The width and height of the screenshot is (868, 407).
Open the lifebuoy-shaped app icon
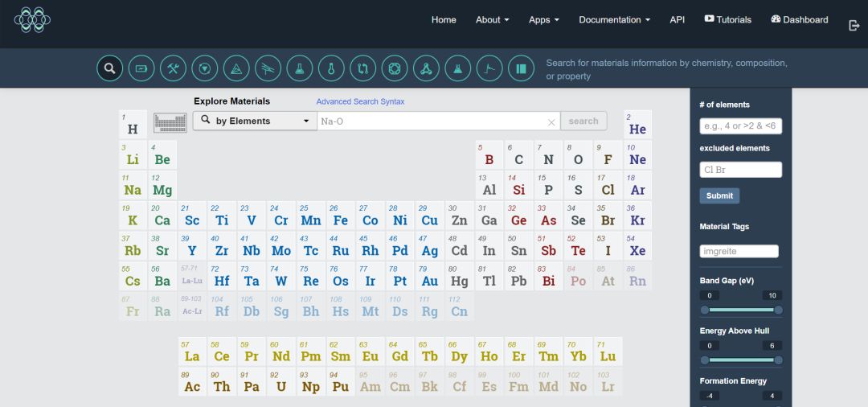coord(395,68)
